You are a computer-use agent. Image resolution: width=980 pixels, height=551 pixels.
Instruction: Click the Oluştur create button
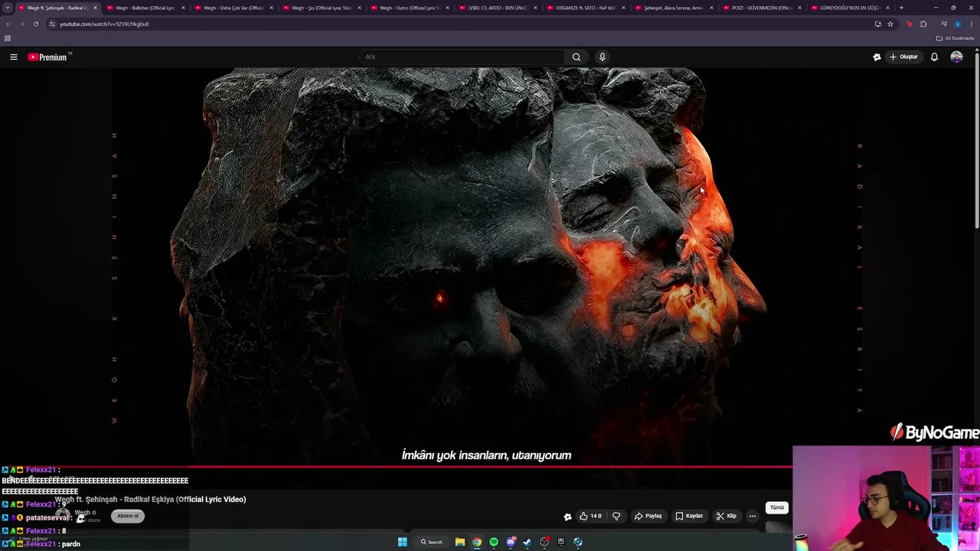pyautogui.click(x=903, y=57)
